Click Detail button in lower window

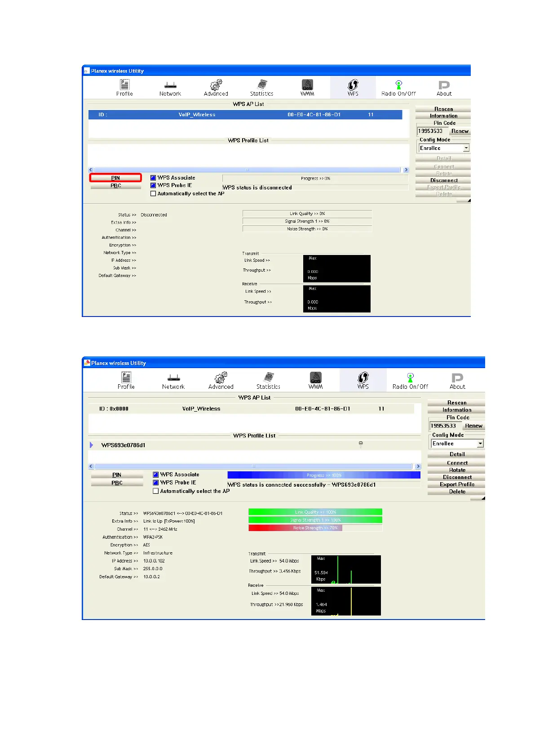point(456,454)
